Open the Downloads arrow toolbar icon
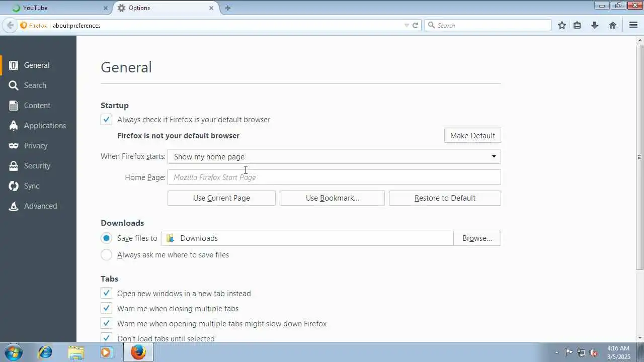This screenshot has height=362, width=644. coord(595,25)
